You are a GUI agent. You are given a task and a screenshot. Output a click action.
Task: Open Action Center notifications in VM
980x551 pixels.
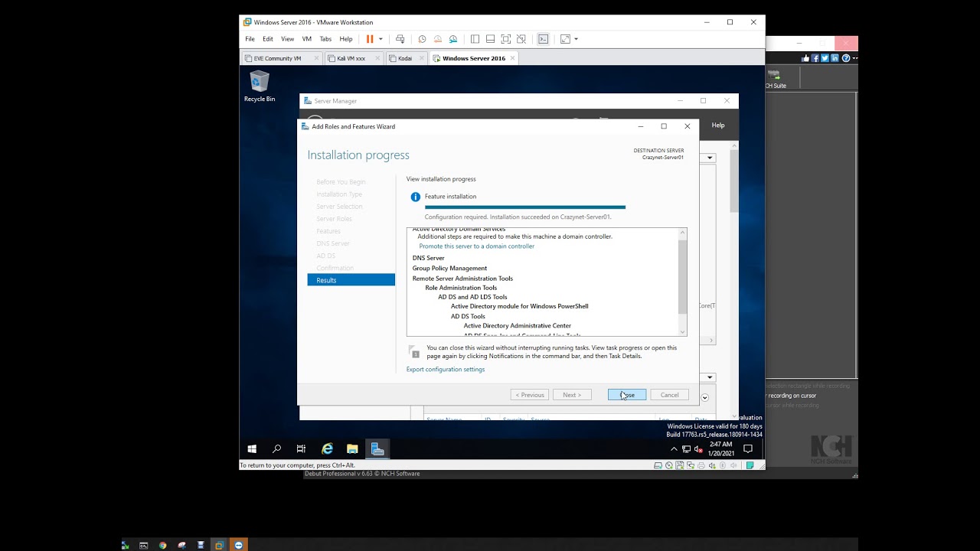(x=748, y=448)
